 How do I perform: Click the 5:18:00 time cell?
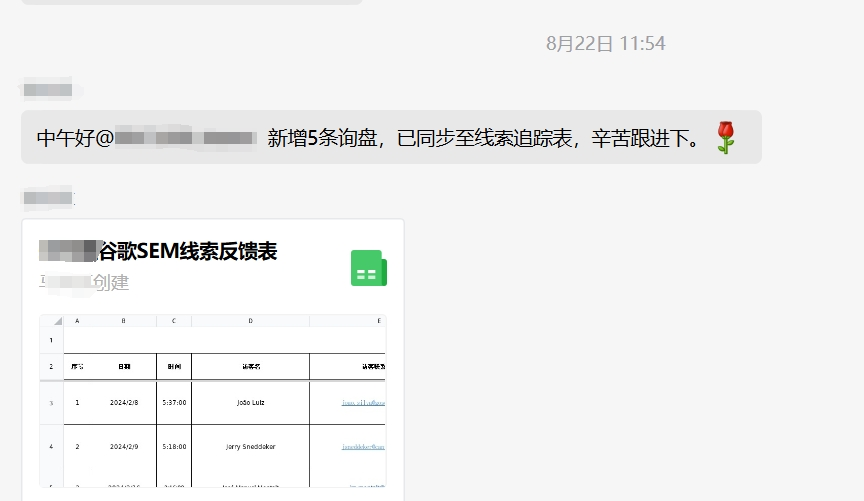click(174, 446)
